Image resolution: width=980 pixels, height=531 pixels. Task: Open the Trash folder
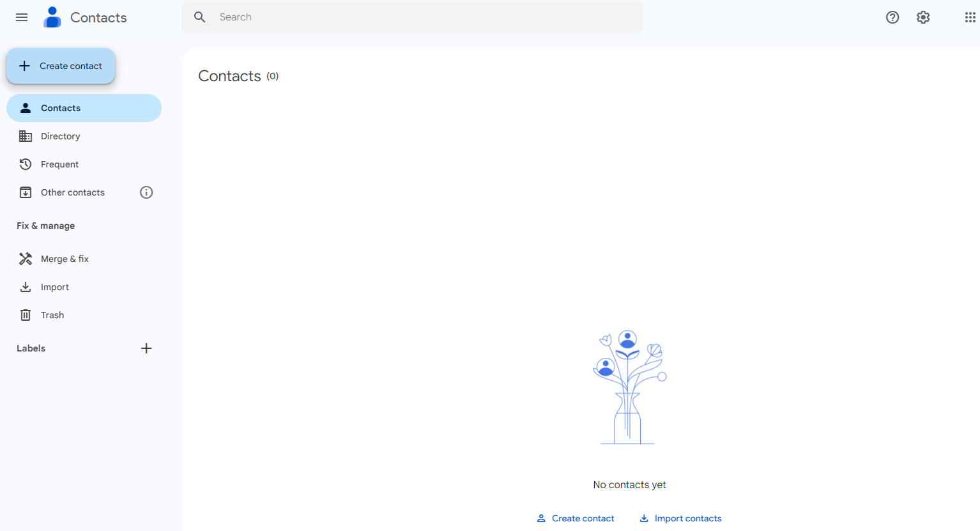point(84,315)
